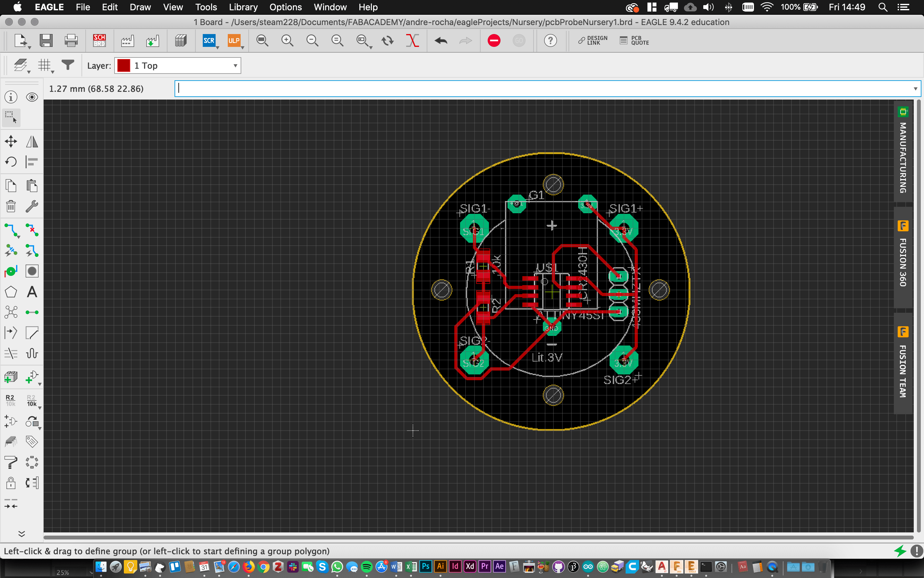Open the File menu
924x578 pixels.
click(83, 7)
